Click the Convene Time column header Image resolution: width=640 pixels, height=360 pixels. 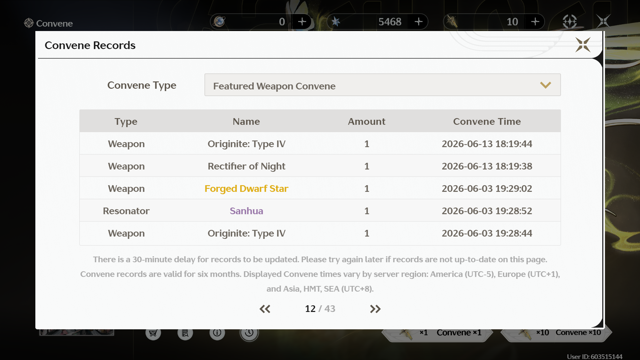[487, 122]
